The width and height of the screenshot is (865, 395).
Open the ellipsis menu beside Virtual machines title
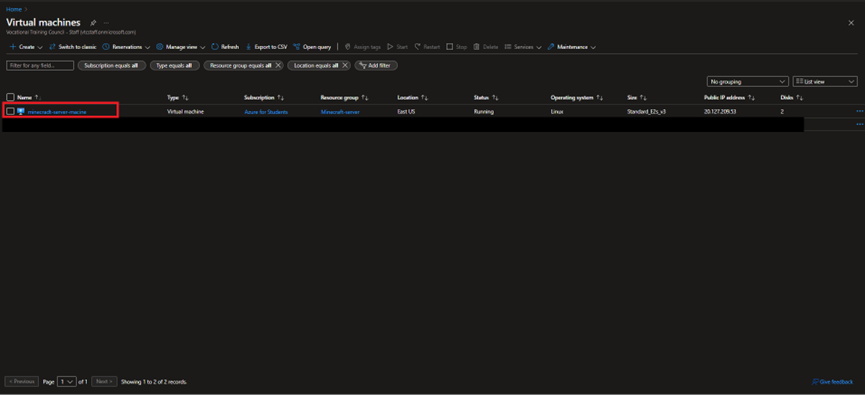(106, 23)
